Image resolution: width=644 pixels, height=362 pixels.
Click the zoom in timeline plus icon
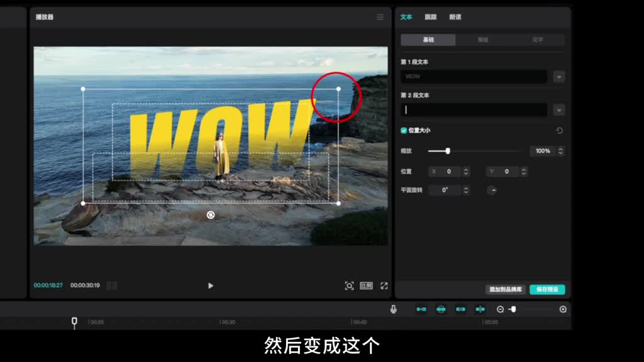(x=563, y=309)
